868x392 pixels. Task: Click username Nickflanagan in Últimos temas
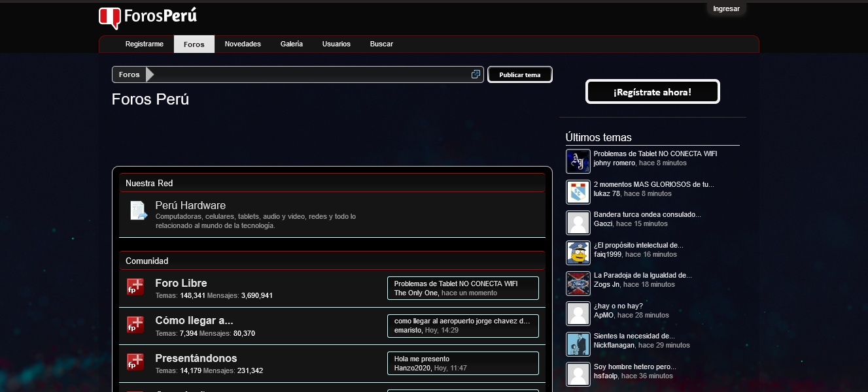[614, 345]
